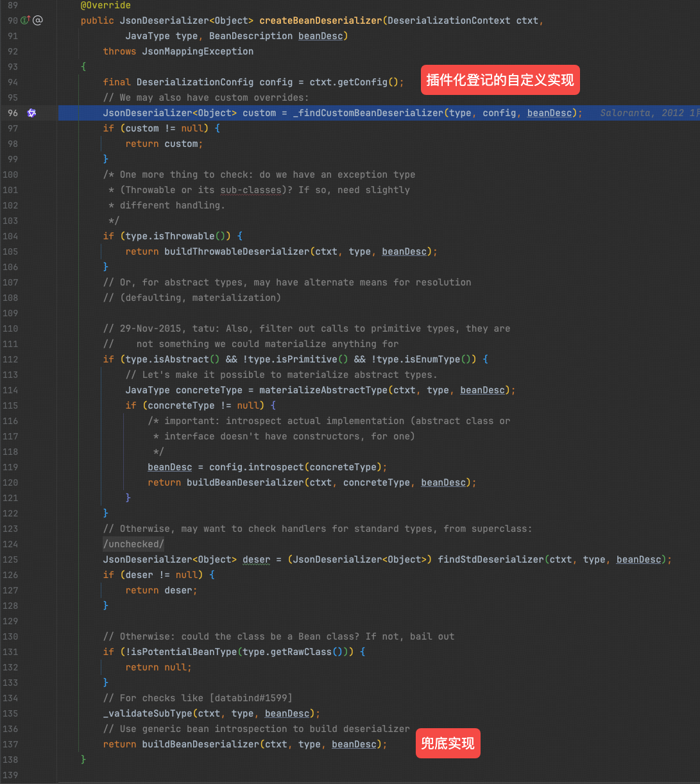700x784 pixels.
Task: Click the @ gutter icon on line 90
Action: 38,21
